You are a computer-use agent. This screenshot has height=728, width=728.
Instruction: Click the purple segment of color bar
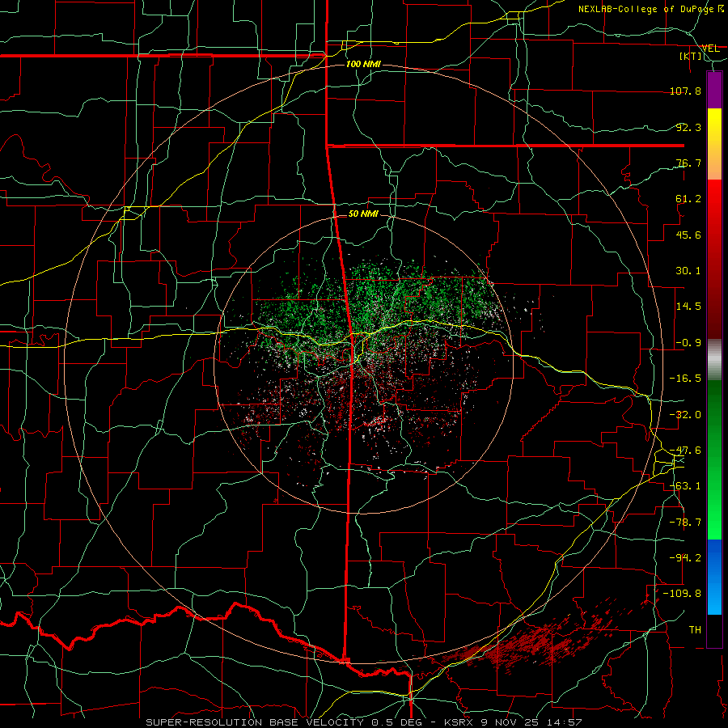click(714, 90)
